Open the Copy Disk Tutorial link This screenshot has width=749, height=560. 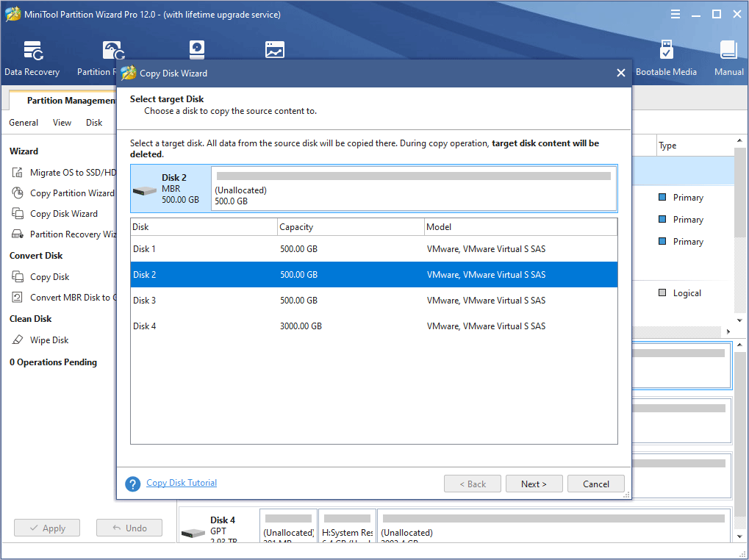(182, 483)
